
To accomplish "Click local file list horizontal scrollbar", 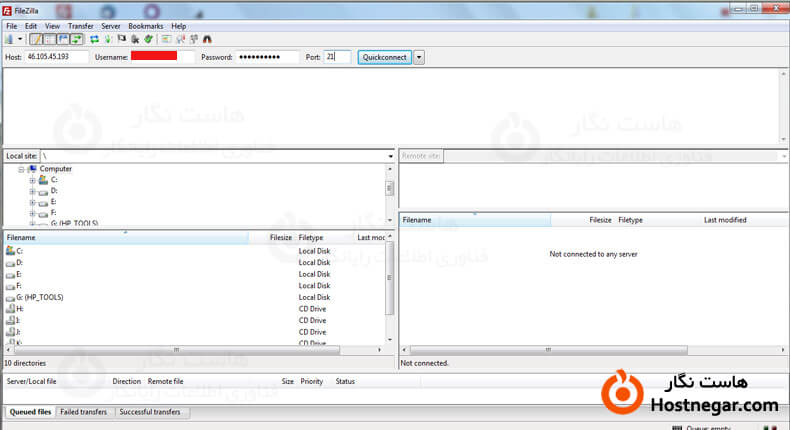I will [x=176, y=350].
